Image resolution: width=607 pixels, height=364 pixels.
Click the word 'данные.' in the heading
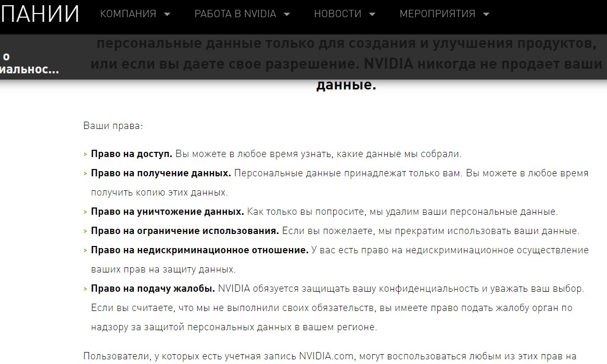[x=346, y=85]
